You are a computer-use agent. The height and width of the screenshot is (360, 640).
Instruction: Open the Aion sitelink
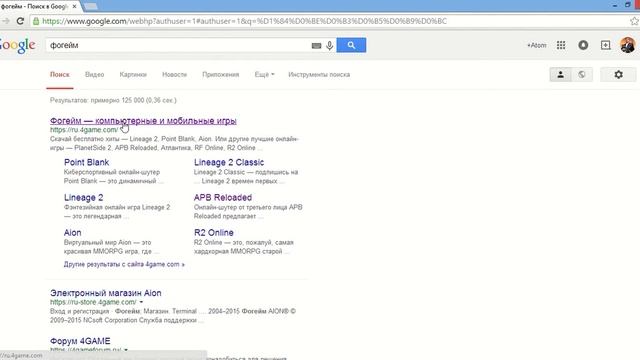coord(72,233)
